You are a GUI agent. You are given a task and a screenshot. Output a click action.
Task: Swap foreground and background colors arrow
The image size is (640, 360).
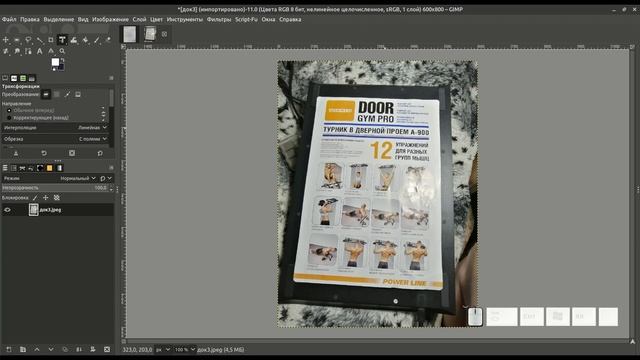pos(62,60)
